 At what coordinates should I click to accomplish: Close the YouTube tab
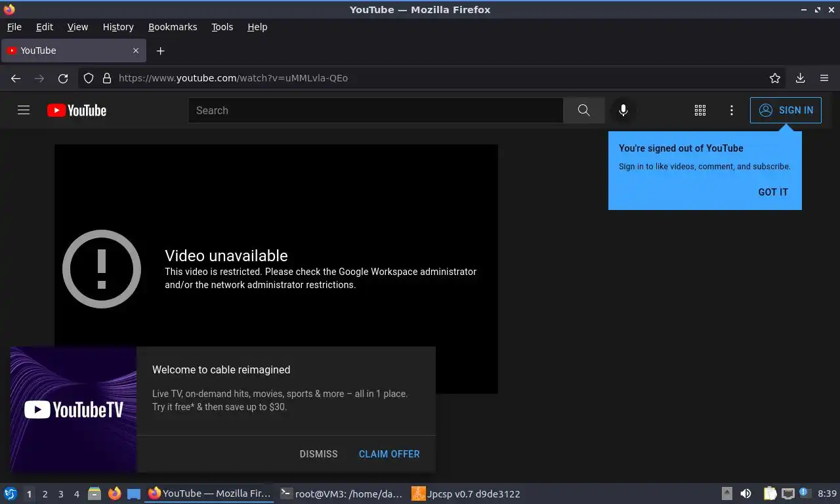point(136,51)
